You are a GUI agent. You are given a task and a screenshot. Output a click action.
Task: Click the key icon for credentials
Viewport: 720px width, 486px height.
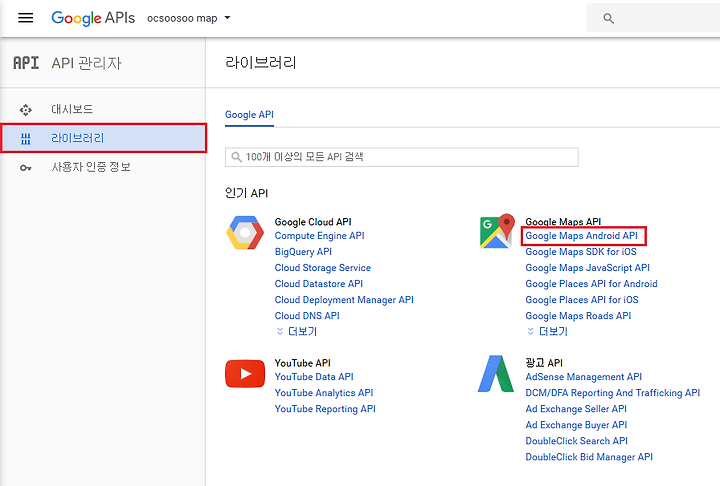pyautogui.click(x=26, y=168)
